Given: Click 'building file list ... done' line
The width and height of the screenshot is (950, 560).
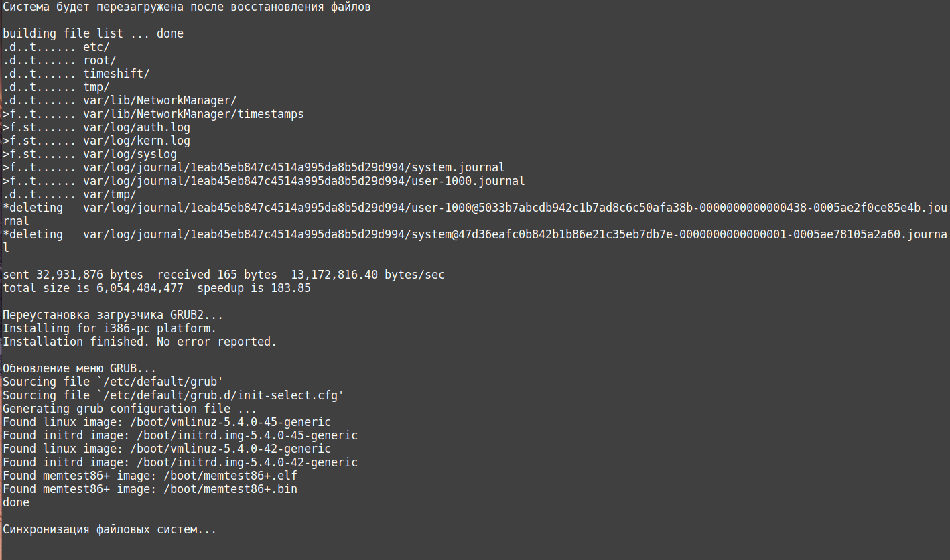Looking at the screenshot, I should [x=93, y=33].
